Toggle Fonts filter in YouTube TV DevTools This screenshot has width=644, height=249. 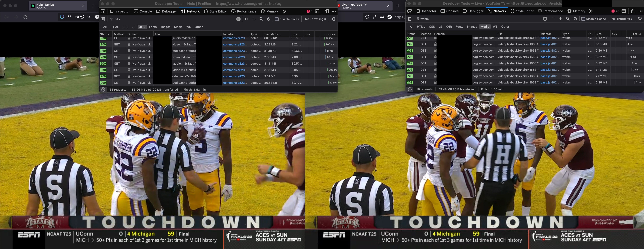pyautogui.click(x=459, y=27)
